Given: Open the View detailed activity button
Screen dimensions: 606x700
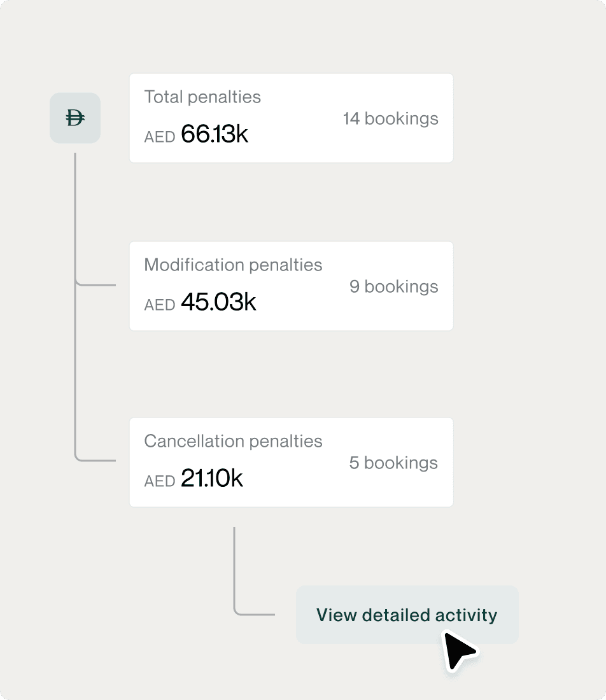Looking at the screenshot, I should pyautogui.click(x=407, y=615).
